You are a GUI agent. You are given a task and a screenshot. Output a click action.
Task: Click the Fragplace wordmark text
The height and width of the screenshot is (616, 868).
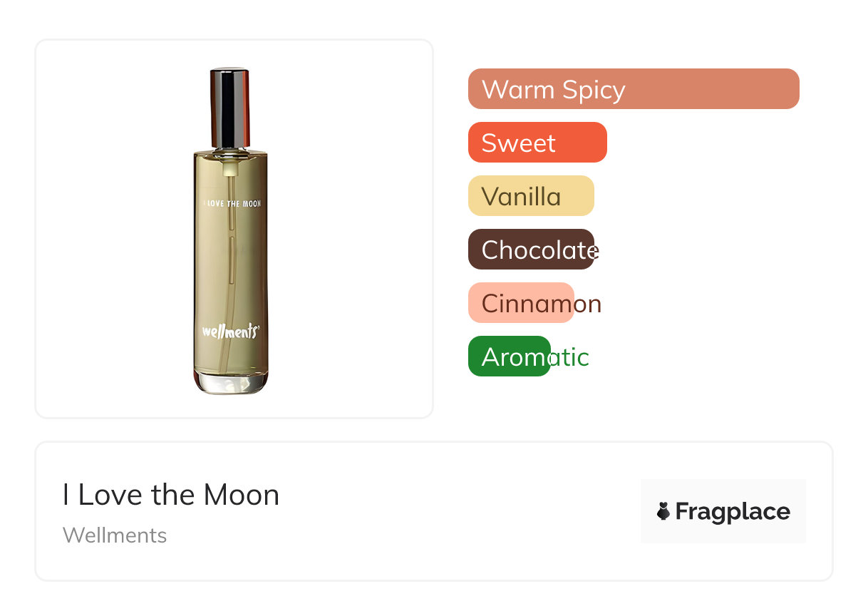733,511
